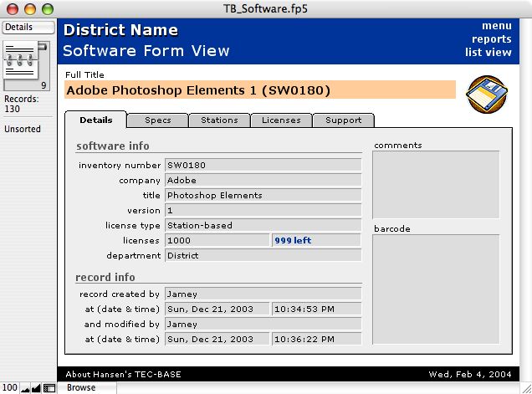Click the yellow minimize window button

[x=30, y=9]
